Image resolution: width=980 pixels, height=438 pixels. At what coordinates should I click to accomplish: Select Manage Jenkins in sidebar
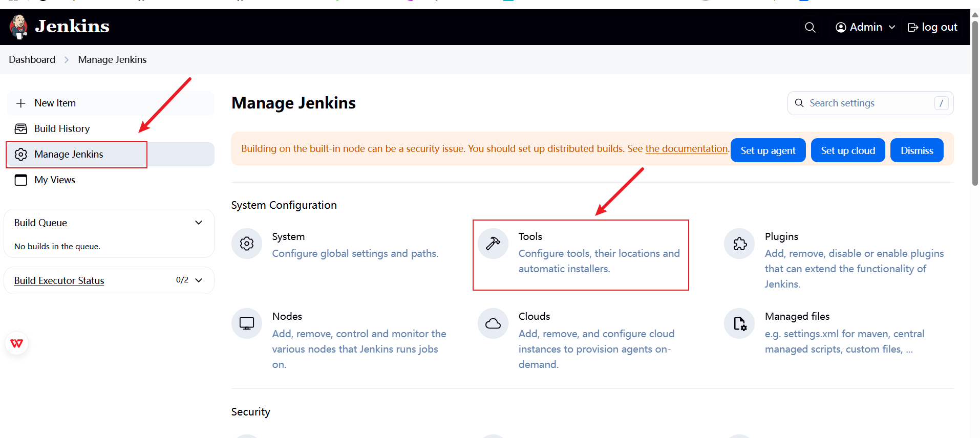111,154
